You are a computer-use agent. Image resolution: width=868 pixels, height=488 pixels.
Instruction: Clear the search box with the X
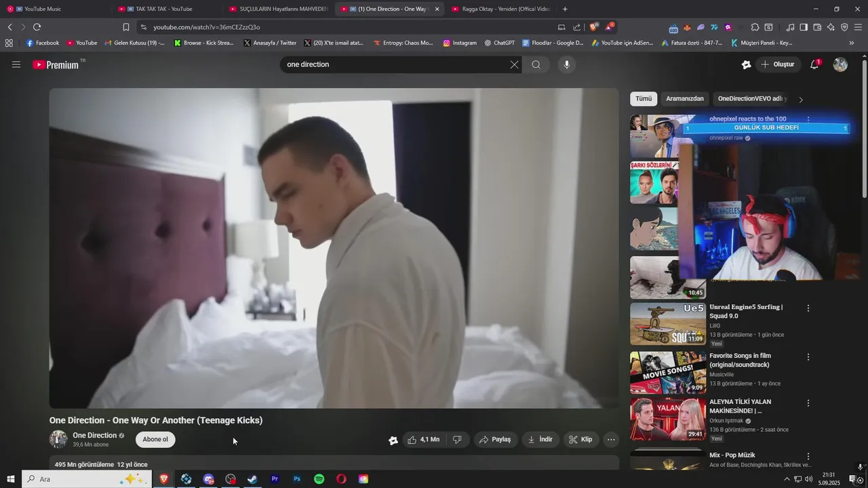click(514, 64)
